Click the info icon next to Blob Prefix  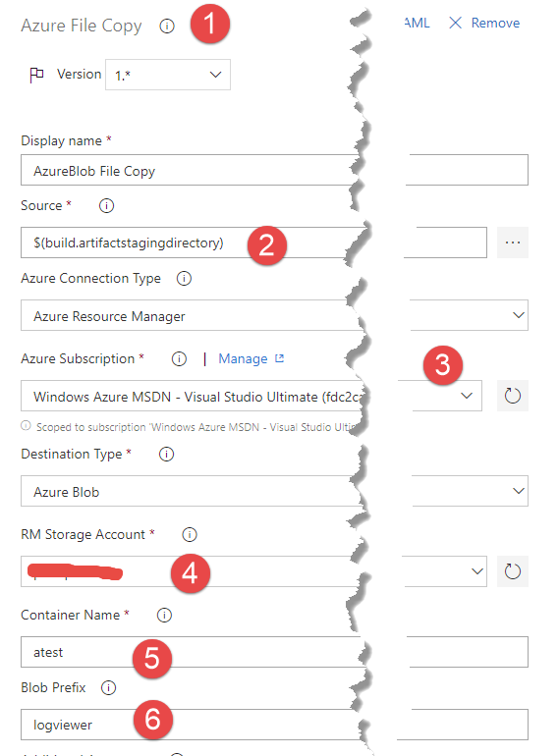pyautogui.click(x=108, y=687)
